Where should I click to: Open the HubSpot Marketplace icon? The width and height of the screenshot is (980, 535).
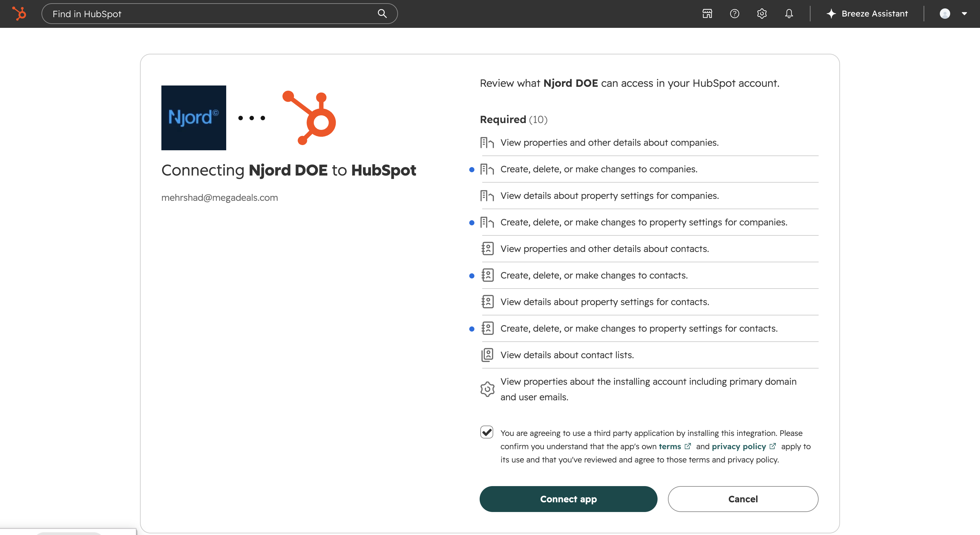707,14
